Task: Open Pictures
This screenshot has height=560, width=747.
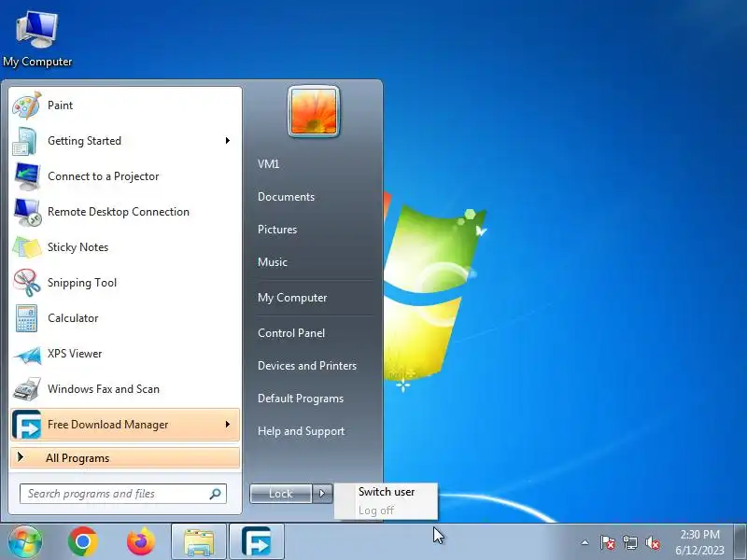Action: [277, 230]
